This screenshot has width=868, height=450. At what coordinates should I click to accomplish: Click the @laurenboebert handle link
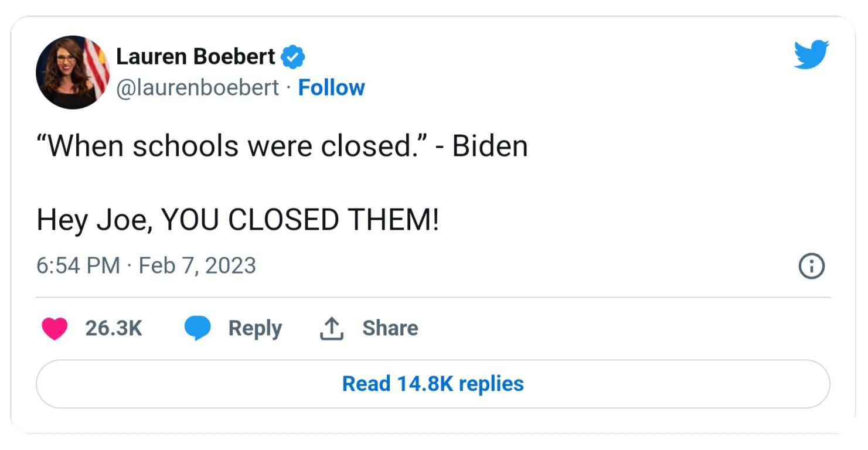point(197,87)
